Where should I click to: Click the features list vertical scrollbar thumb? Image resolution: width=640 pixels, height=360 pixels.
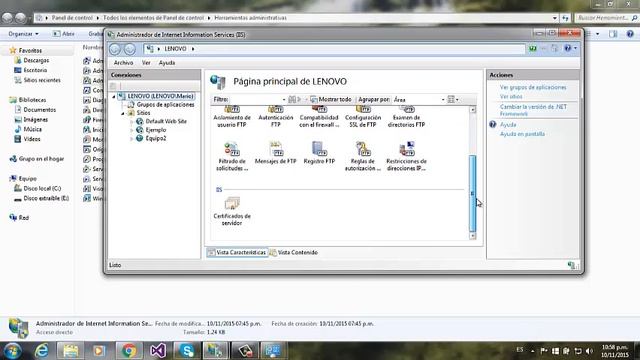pos(473,193)
